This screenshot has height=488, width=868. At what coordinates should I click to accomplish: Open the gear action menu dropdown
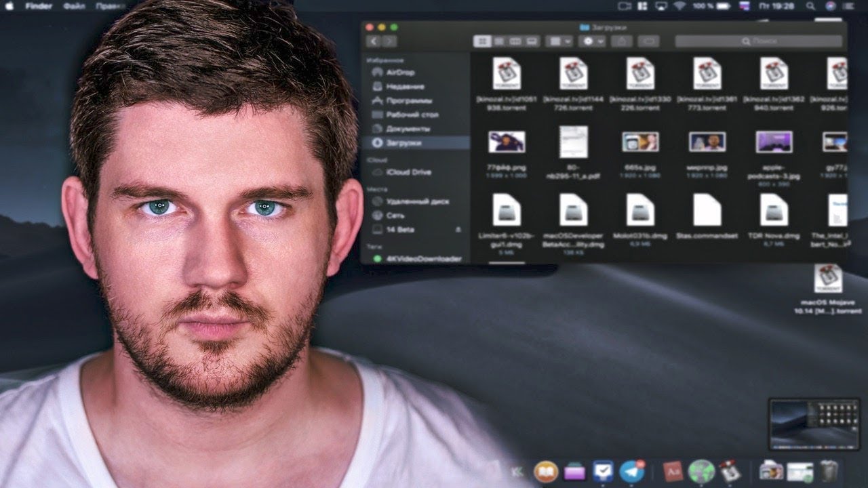[593, 41]
